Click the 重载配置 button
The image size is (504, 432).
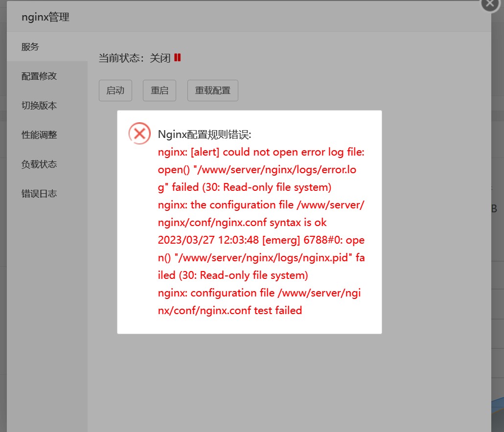pos(213,91)
